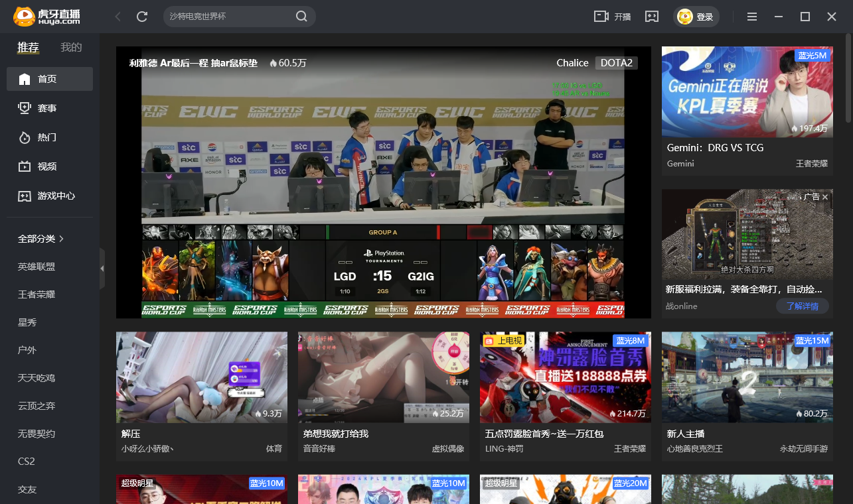Click streamer name LING-神罚
This screenshot has width=853, height=504.
[x=504, y=449]
